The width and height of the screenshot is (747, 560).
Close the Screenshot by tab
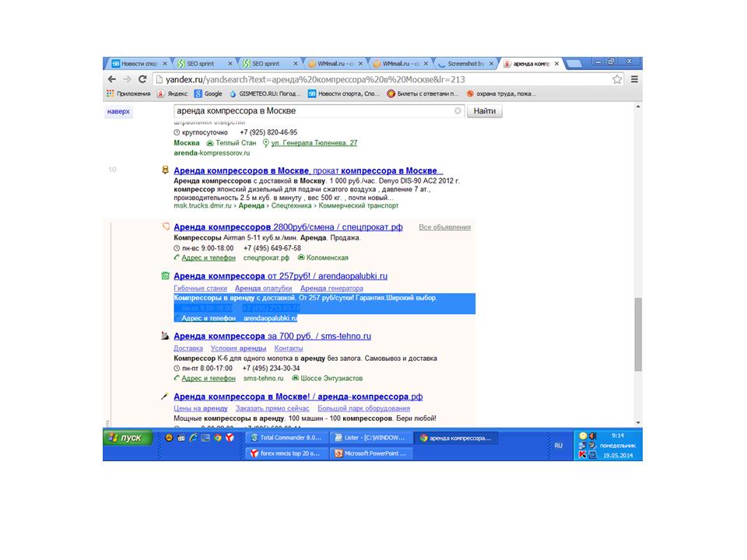(491, 64)
